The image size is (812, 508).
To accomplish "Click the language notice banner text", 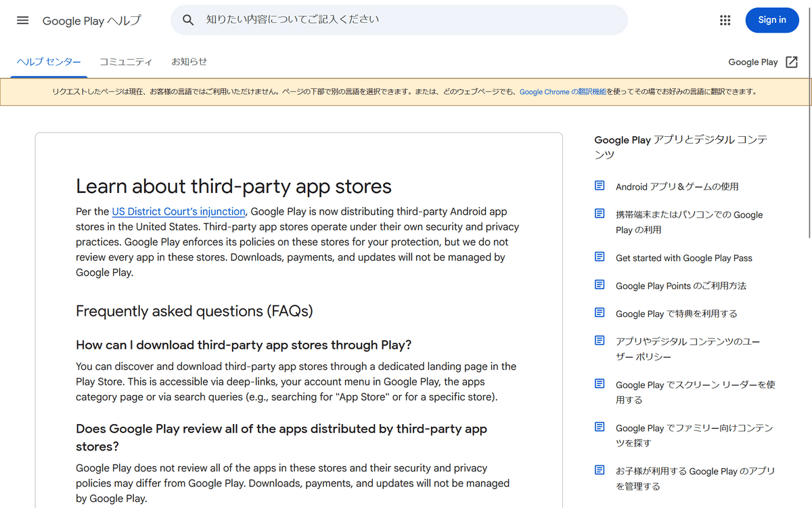I will [405, 92].
